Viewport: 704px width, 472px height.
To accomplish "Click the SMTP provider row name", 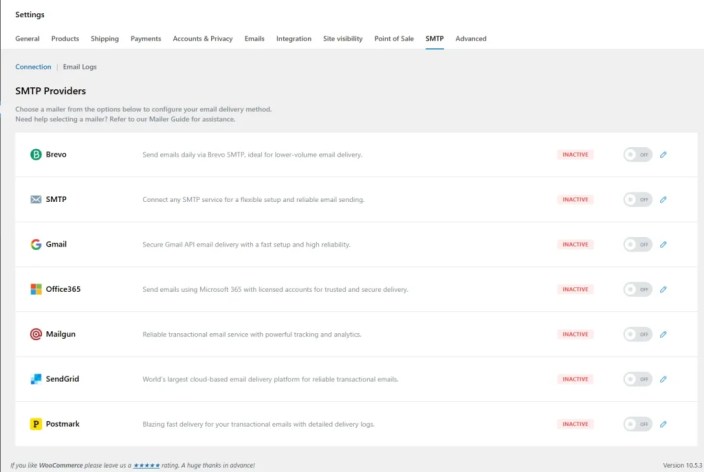I will pyautogui.click(x=56, y=199).
